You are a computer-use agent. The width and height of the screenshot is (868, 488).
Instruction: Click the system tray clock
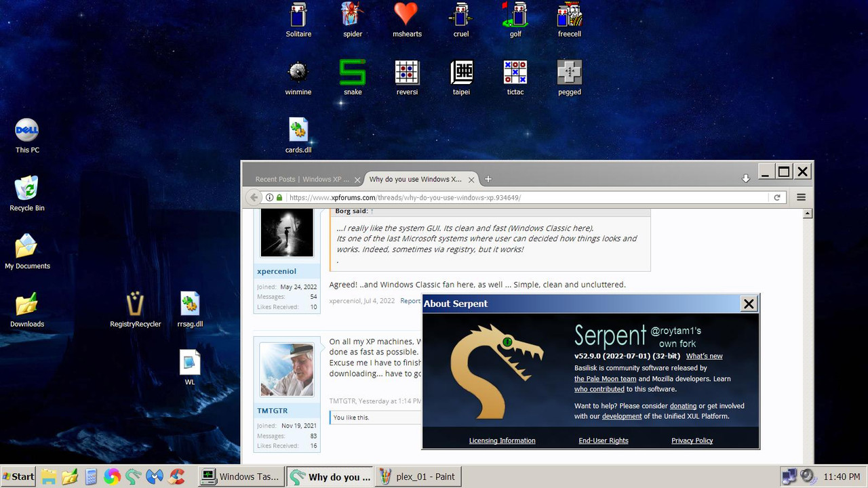click(x=842, y=476)
